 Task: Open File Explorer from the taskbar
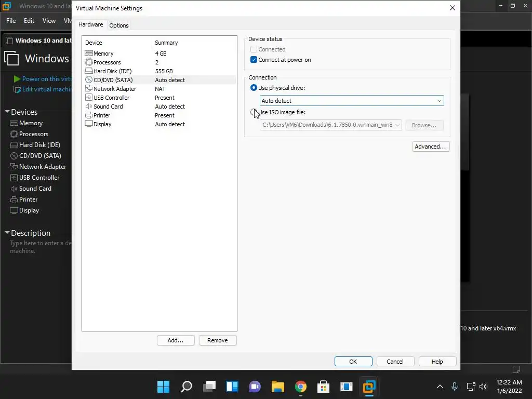pyautogui.click(x=277, y=387)
